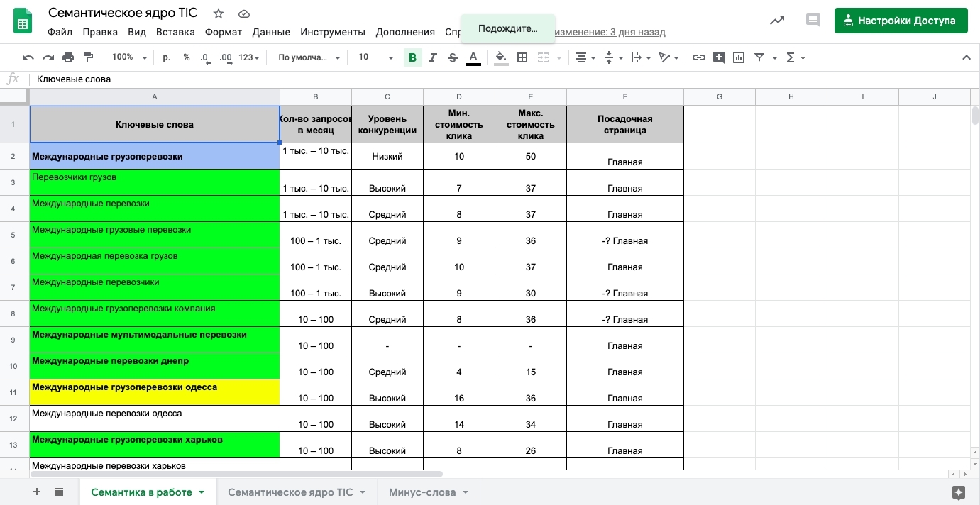980x505 pixels.
Task: Star this spreadsheet document
Action: coord(219,13)
